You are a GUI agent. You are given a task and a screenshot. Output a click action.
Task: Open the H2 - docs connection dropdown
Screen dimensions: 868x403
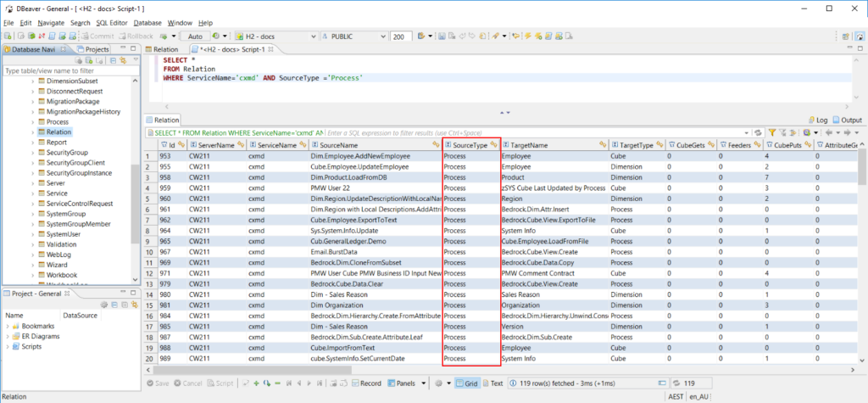coord(313,36)
